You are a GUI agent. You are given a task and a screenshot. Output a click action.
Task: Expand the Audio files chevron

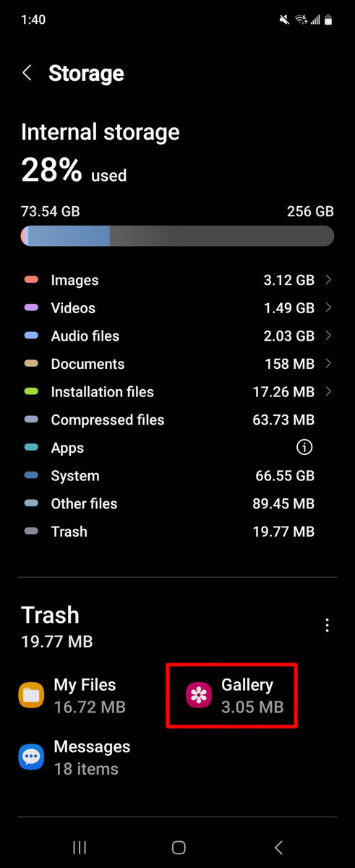pyautogui.click(x=329, y=336)
